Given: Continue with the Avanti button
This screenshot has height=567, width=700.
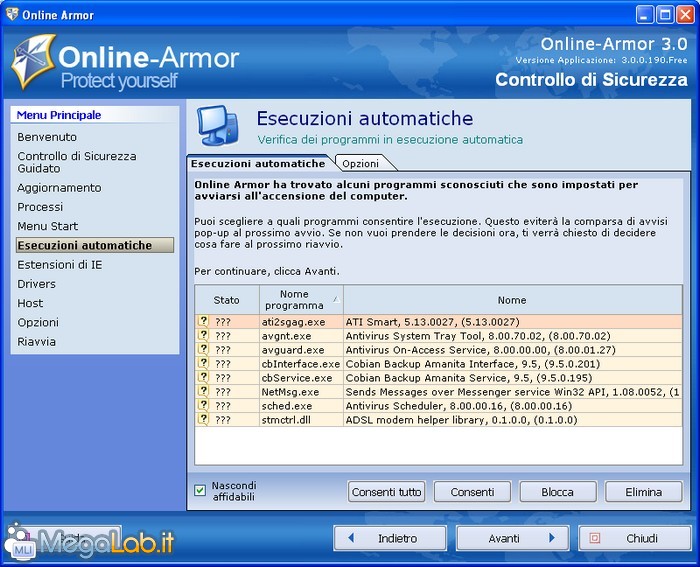Looking at the screenshot, I should 512,538.
